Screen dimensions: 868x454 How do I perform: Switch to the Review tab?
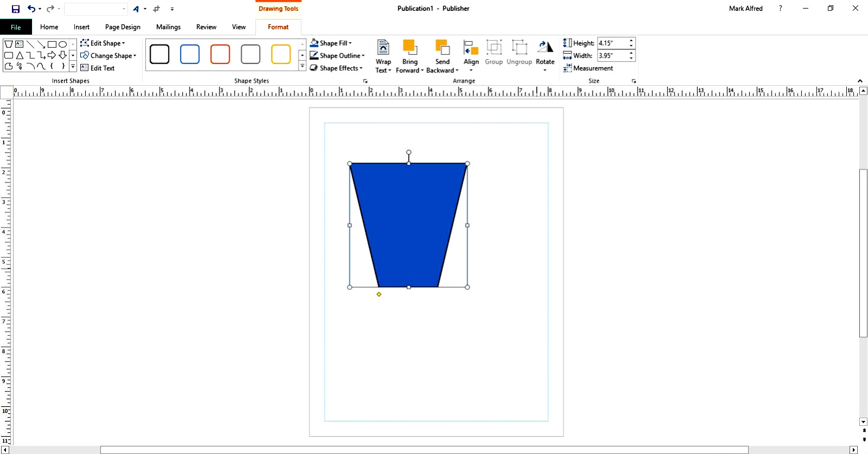[206, 27]
